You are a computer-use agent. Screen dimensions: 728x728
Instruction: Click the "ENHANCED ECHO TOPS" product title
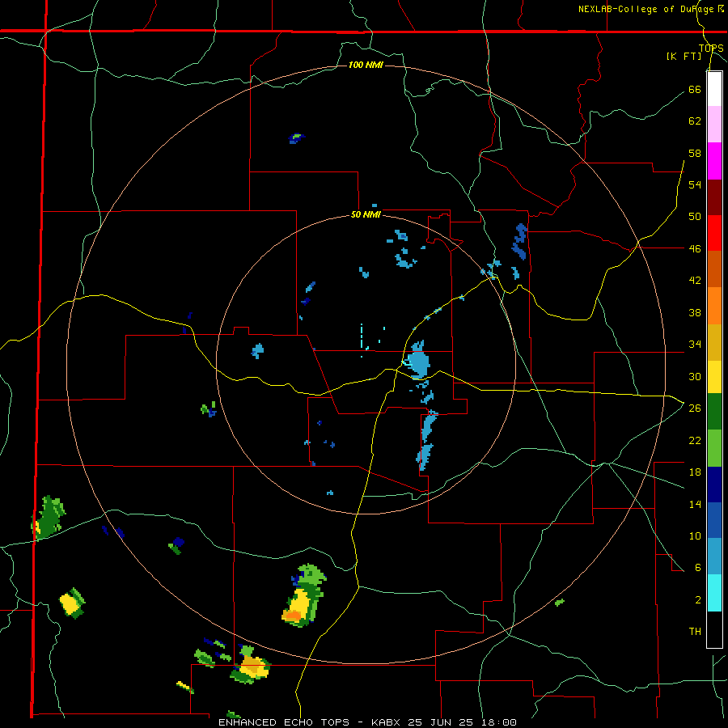pyautogui.click(x=284, y=722)
